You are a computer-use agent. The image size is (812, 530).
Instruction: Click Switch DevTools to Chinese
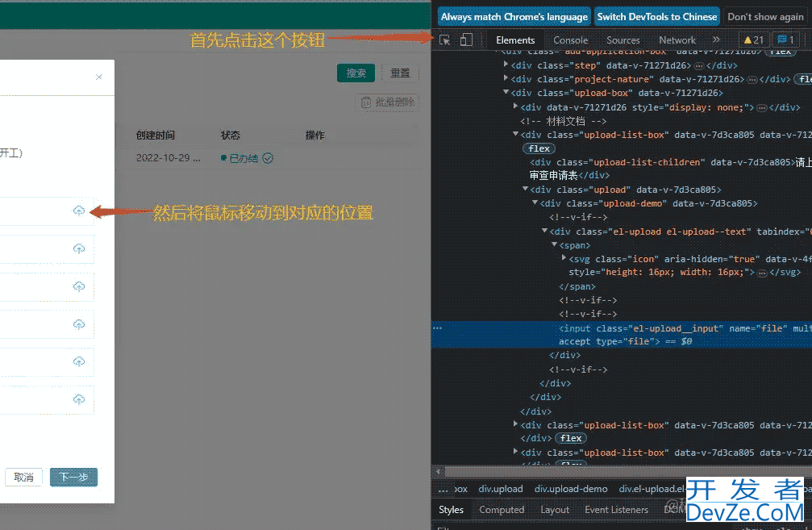(x=656, y=17)
